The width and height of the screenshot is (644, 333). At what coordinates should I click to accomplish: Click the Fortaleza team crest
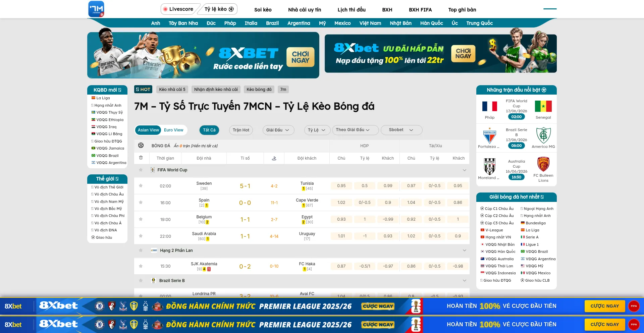(490, 135)
